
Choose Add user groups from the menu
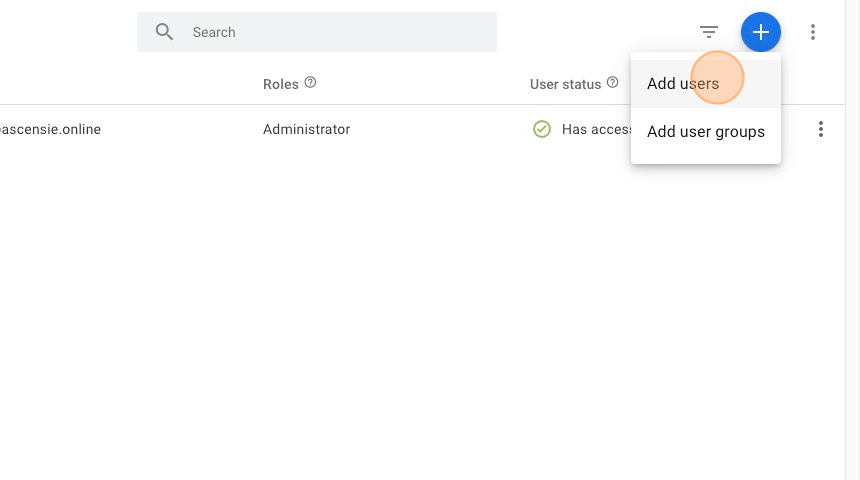coord(706,132)
